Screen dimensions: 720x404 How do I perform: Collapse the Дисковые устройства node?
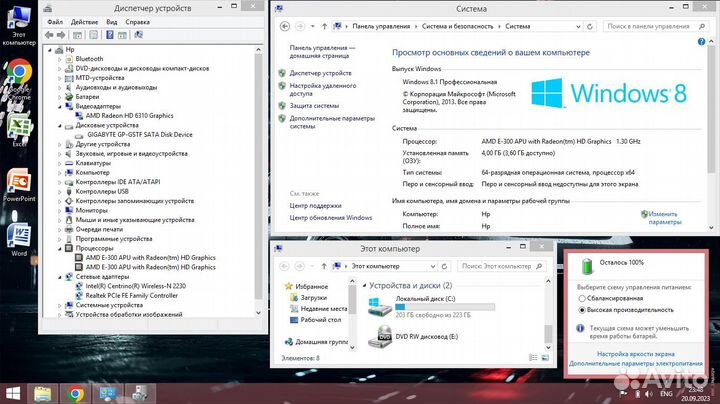point(60,125)
